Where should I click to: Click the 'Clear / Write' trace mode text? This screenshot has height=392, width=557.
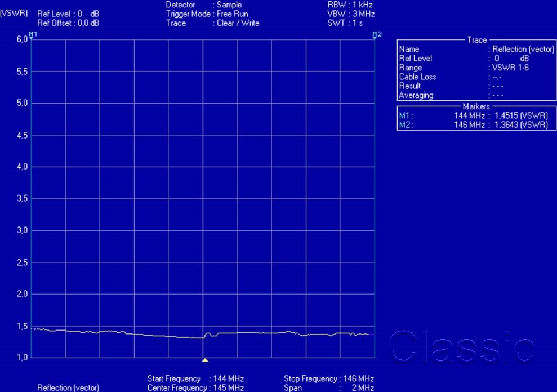(238, 23)
